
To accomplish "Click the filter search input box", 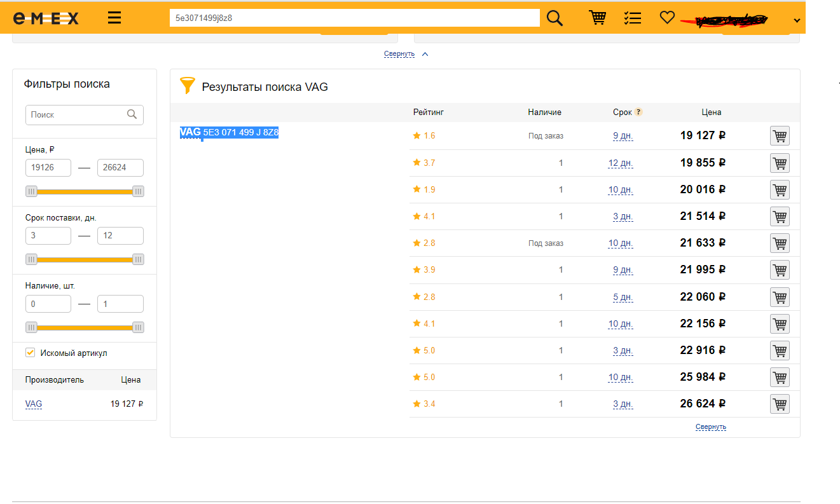I will (85, 115).
